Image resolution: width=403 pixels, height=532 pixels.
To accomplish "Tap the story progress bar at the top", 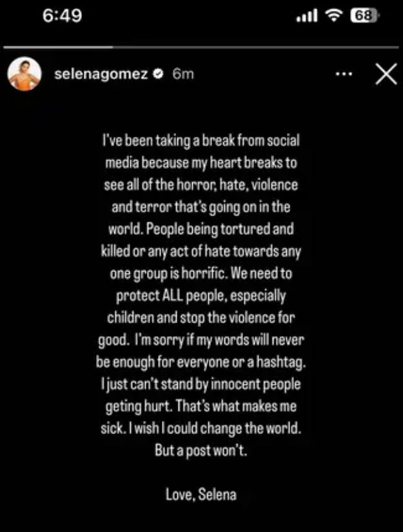I will tap(201, 46).
